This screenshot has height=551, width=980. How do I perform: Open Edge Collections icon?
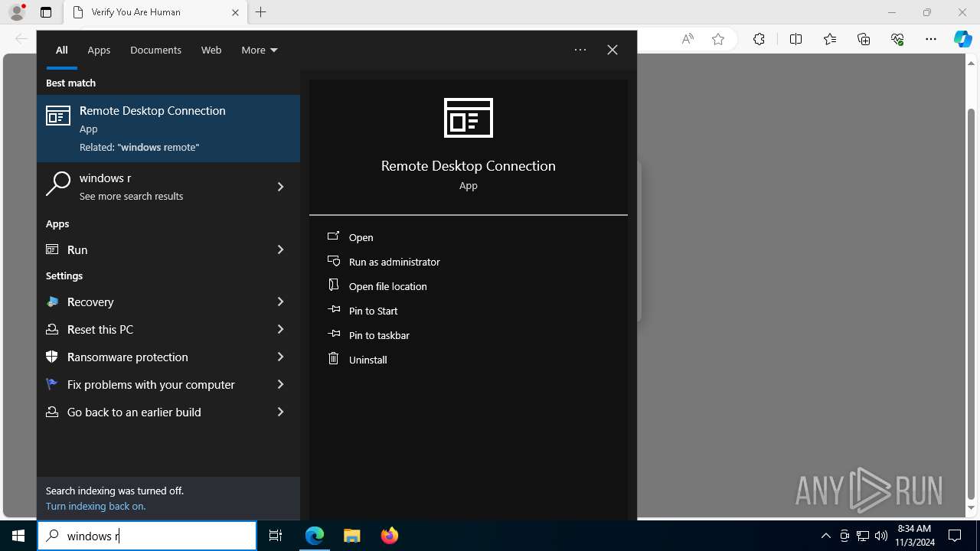click(x=864, y=39)
